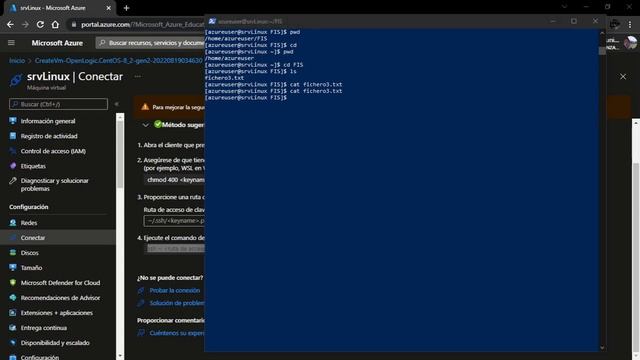Click the browser address bar URL
Screen dimensions: 640x360
point(142,24)
